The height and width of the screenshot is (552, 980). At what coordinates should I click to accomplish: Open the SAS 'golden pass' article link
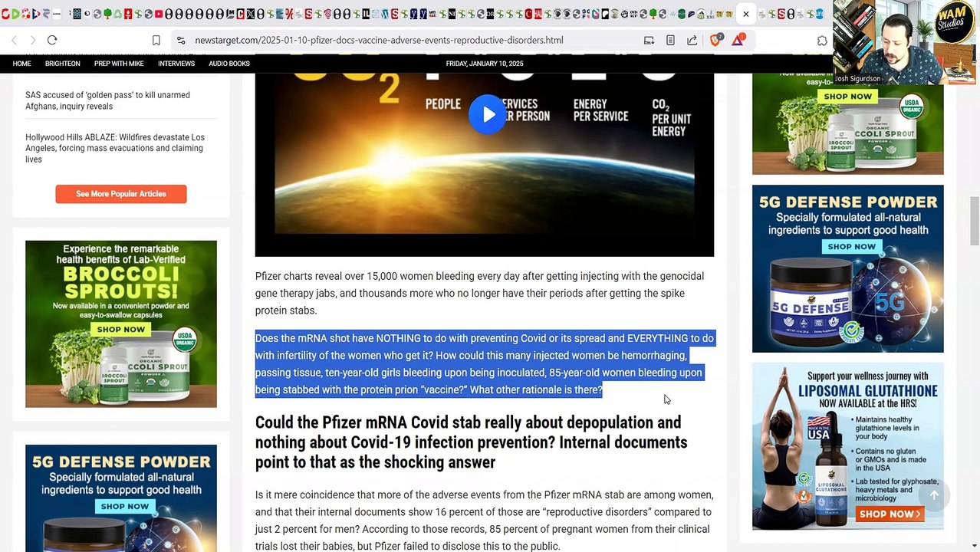(107, 100)
